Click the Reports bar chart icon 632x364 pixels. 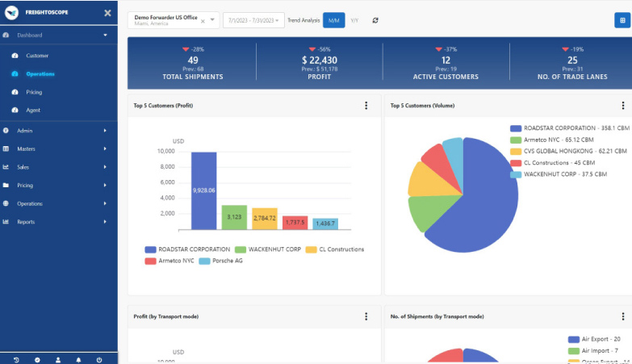tap(6, 222)
